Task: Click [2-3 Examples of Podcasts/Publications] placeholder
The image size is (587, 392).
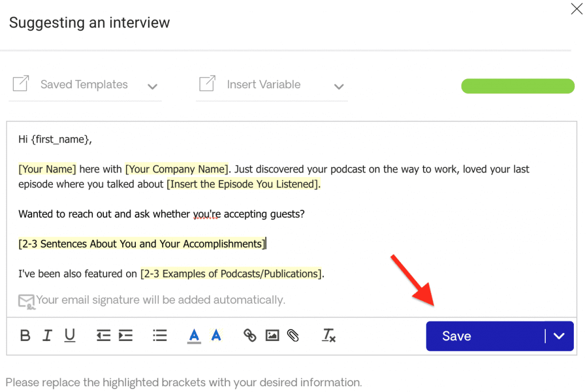Action: click(x=231, y=274)
